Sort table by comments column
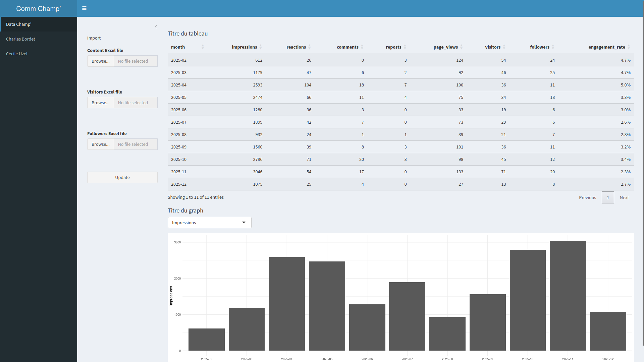644x362 pixels. pos(341,47)
